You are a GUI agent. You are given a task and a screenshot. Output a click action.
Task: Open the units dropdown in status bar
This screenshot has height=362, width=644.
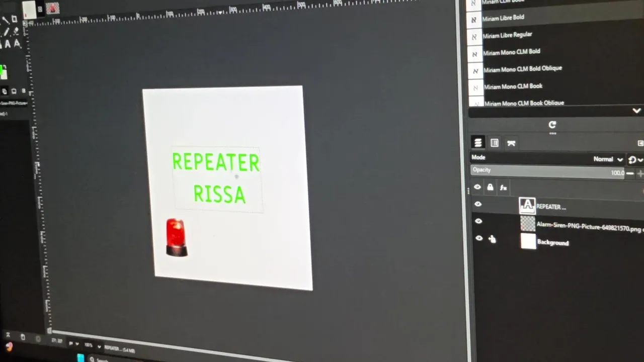click(73, 344)
